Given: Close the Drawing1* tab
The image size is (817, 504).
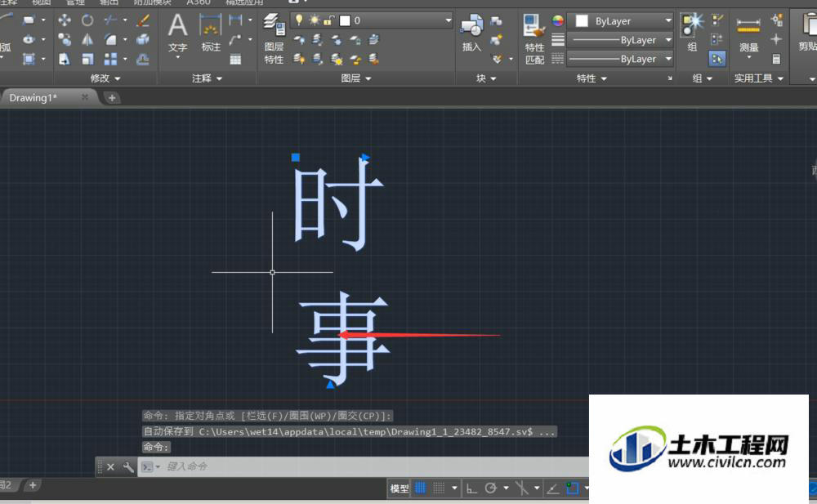Looking at the screenshot, I should click(x=85, y=97).
